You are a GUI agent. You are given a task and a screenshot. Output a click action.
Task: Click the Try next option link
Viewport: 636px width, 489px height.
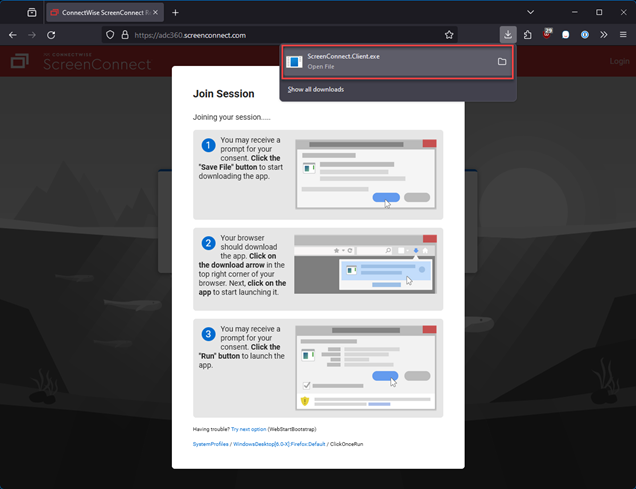[249, 429]
